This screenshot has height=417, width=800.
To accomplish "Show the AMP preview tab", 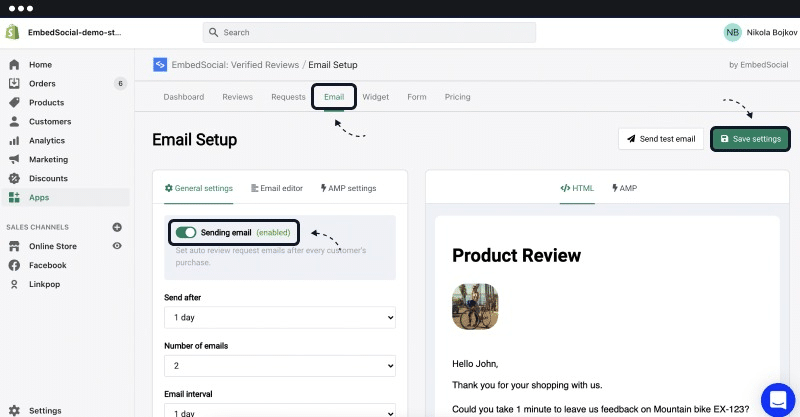I will point(624,188).
